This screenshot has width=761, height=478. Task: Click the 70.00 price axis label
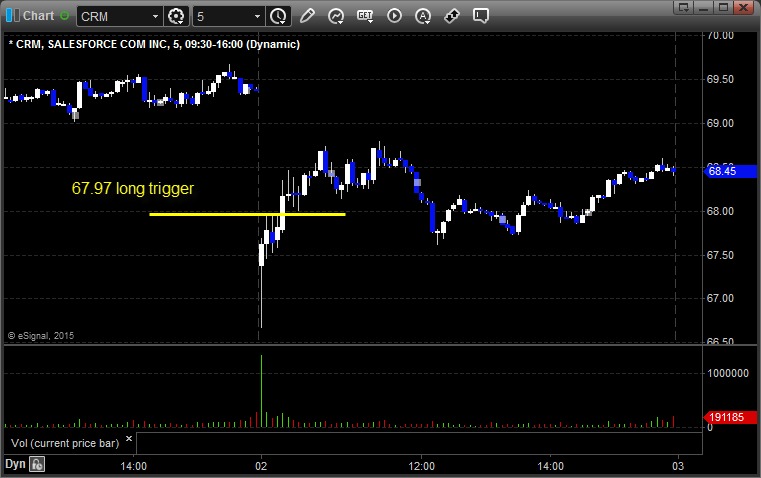[x=720, y=35]
